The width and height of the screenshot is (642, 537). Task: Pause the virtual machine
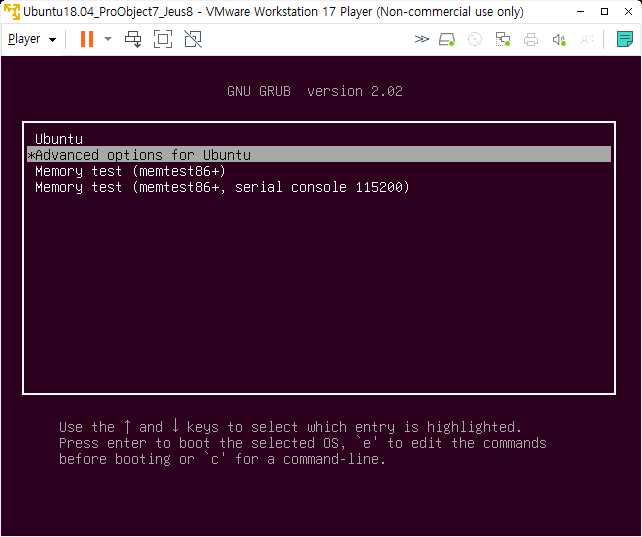[87, 39]
